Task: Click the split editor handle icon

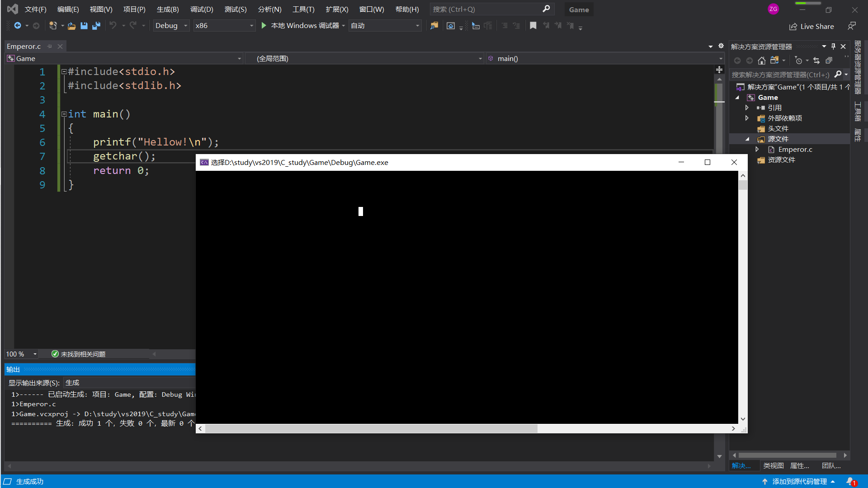Action: pos(719,70)
